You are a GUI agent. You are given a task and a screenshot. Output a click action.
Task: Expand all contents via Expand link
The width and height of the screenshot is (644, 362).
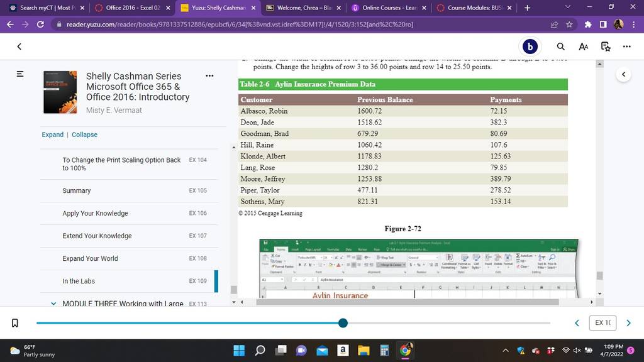(x=53, y=134)
